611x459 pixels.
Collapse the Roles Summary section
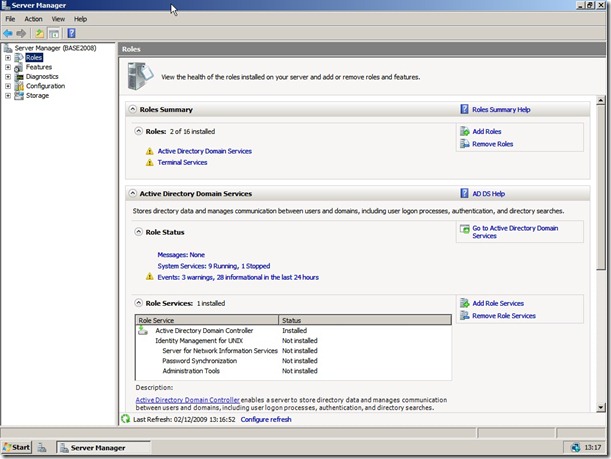tap(133, 109)
